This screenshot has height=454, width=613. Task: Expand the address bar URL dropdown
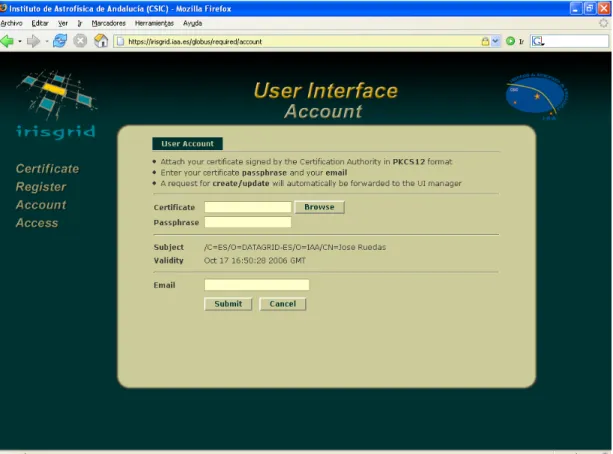[x=496, y=41]
